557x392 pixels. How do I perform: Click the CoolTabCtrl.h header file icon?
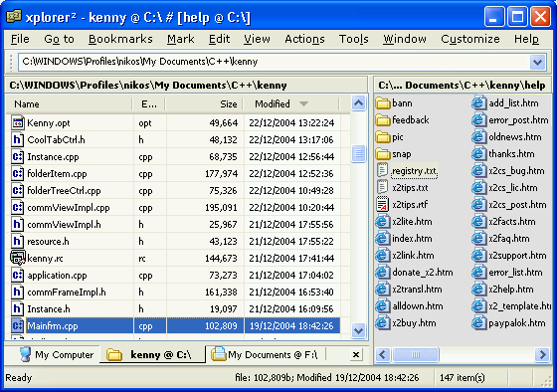click(x=17, y=139)
